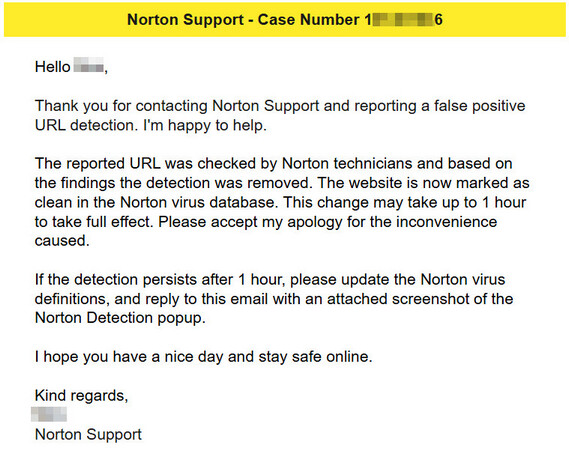This screenshot has height=454, width=569.
Task: Click the 'URL detection. I'm happy to help.' line
Action: click(151, 126)
